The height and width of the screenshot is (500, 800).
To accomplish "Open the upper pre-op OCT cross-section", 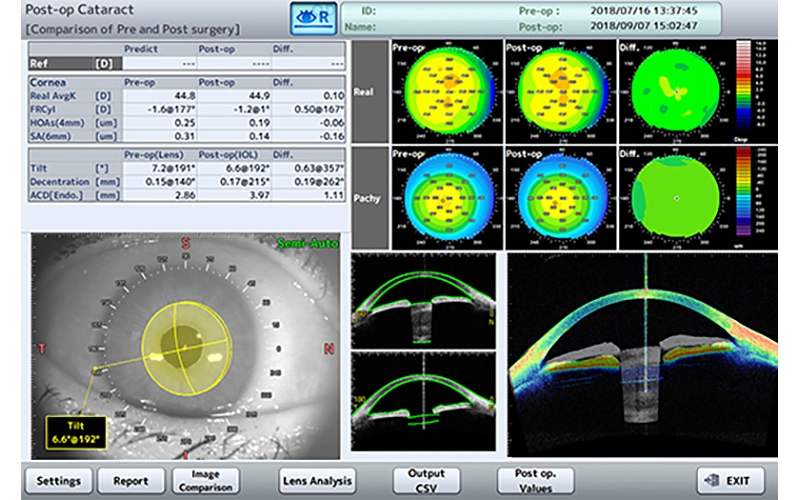I will (x=423, y=301).
